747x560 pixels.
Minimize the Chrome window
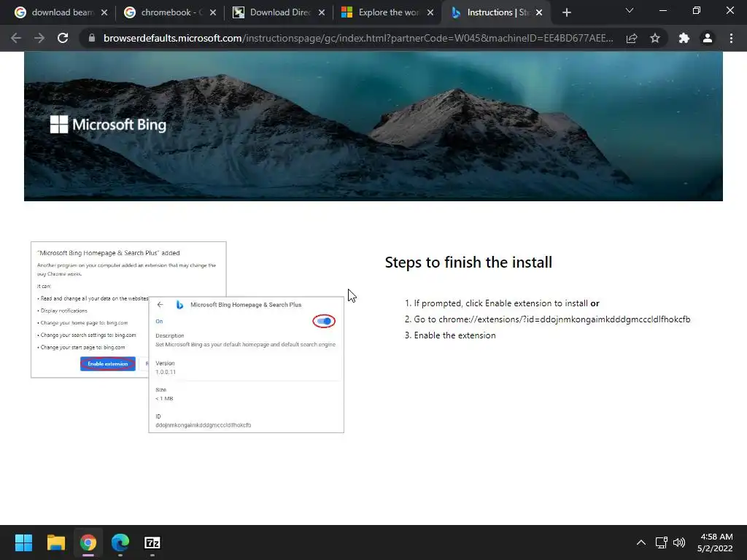coord(662,10)
